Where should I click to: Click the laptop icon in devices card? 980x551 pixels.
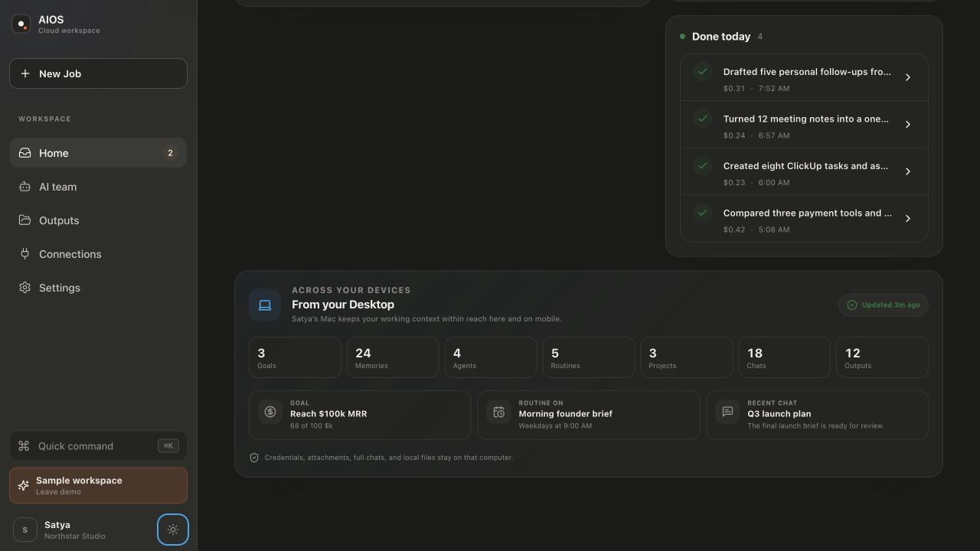[265, 305]
